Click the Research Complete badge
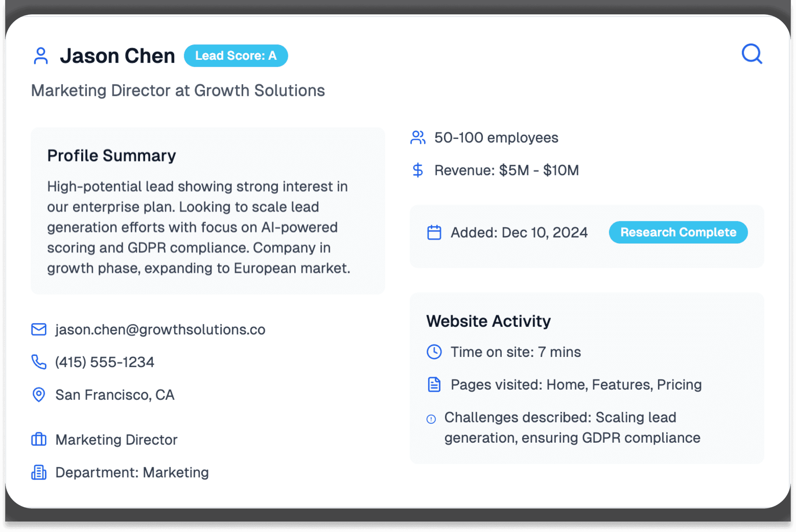 678,232
